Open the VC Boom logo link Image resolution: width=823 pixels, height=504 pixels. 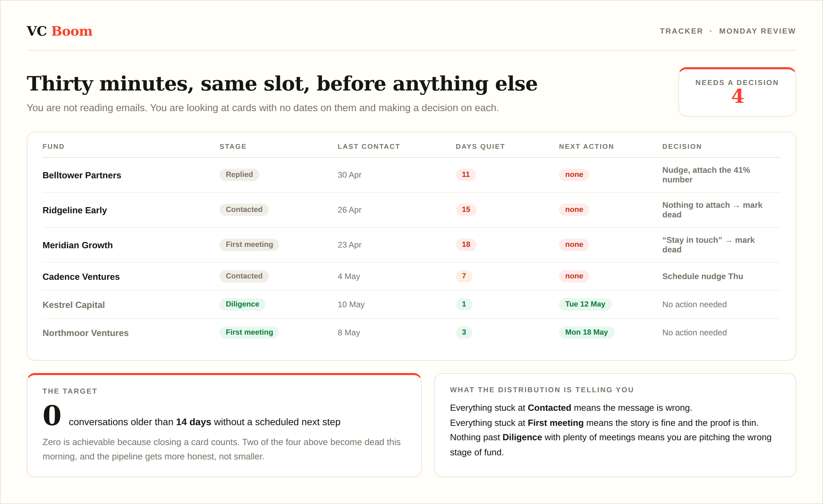tap(60, 31)
